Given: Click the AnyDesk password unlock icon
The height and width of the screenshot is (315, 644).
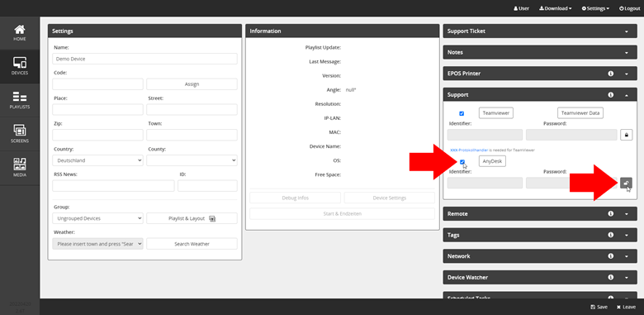Looking at the screenshot, I should coord(626,183).
